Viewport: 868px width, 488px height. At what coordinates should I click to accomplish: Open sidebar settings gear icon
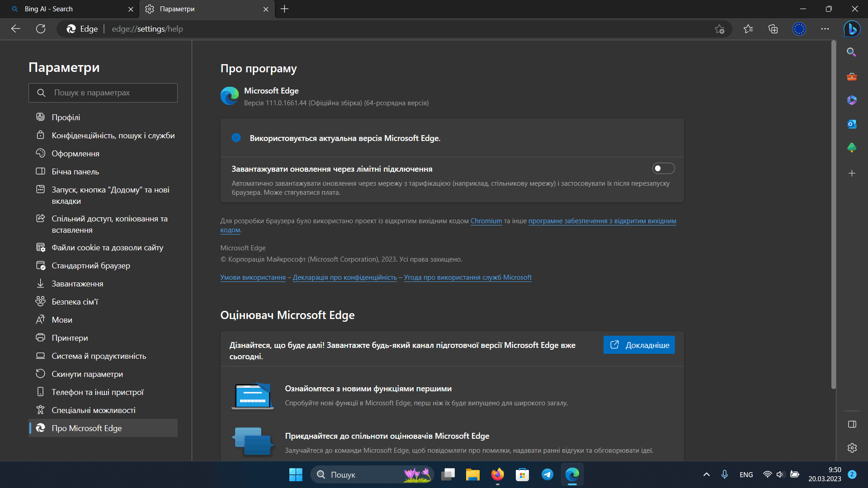tap(852, 448)
